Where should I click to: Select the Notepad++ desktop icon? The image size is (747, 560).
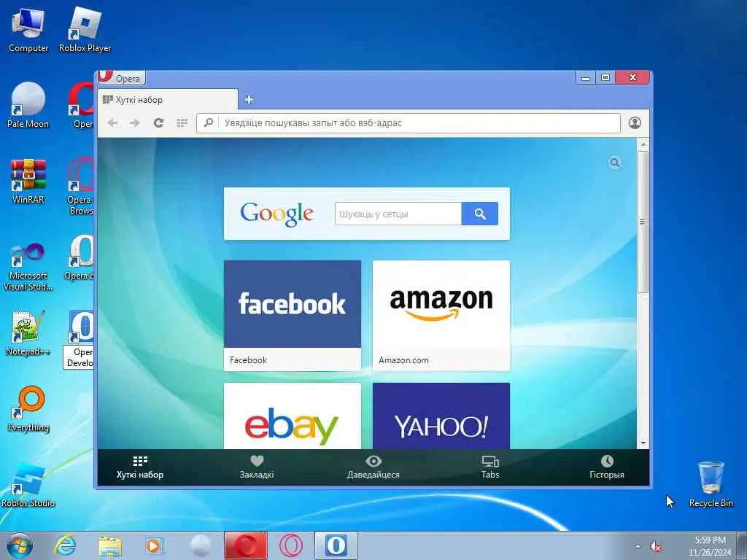pos(28,333)
